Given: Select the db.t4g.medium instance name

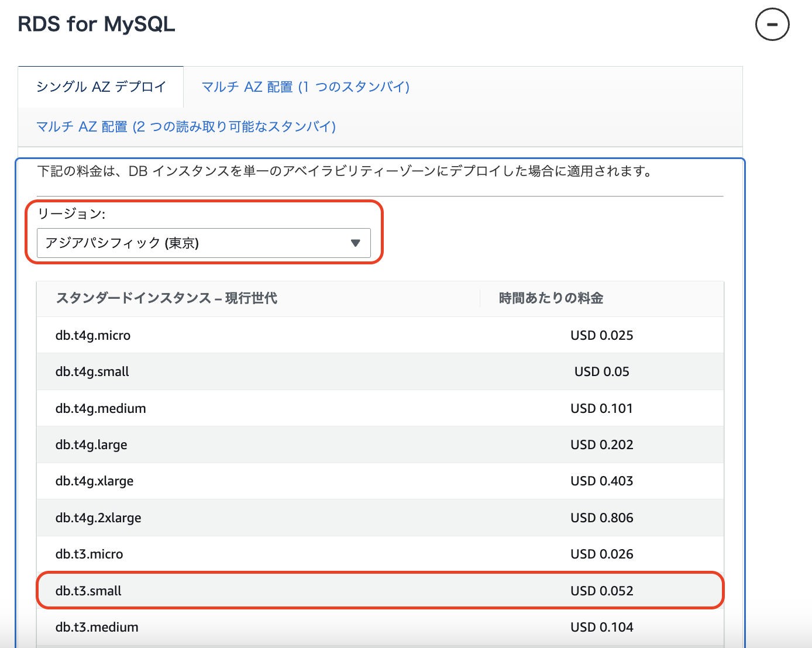Looking at the screenshot, I should click(101, 408).
